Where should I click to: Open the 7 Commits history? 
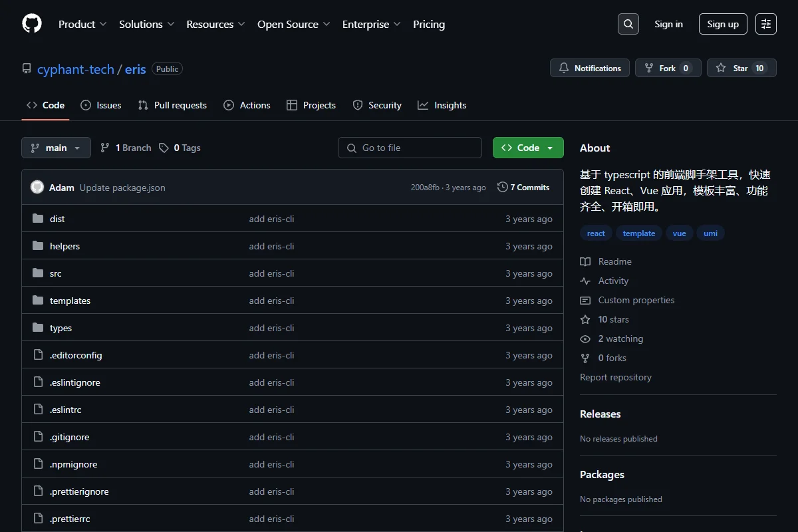pos(523,188)
